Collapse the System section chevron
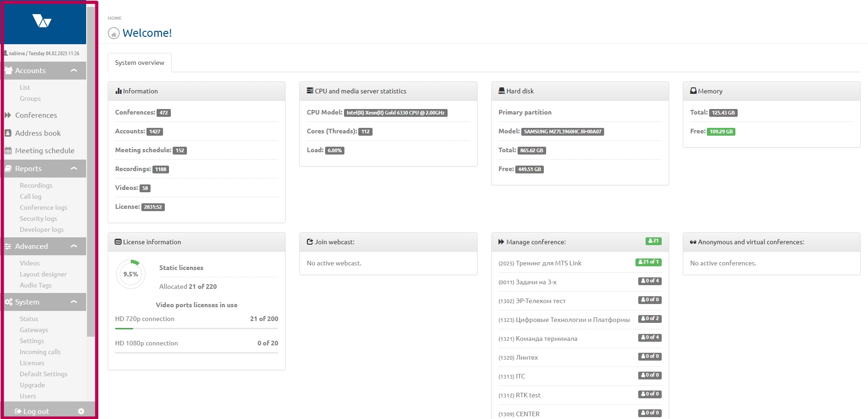 point(74,302)
